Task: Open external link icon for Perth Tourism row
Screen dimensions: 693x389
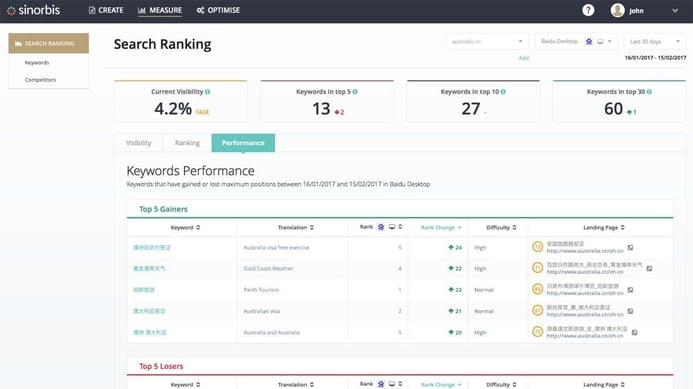Action: tap(631, 290)
